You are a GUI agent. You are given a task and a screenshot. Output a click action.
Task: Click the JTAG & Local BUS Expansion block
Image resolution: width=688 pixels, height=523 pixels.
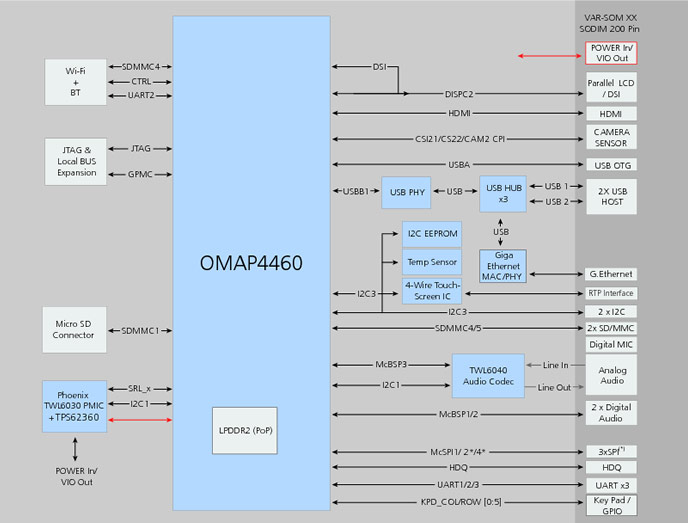tap(75, 161)
